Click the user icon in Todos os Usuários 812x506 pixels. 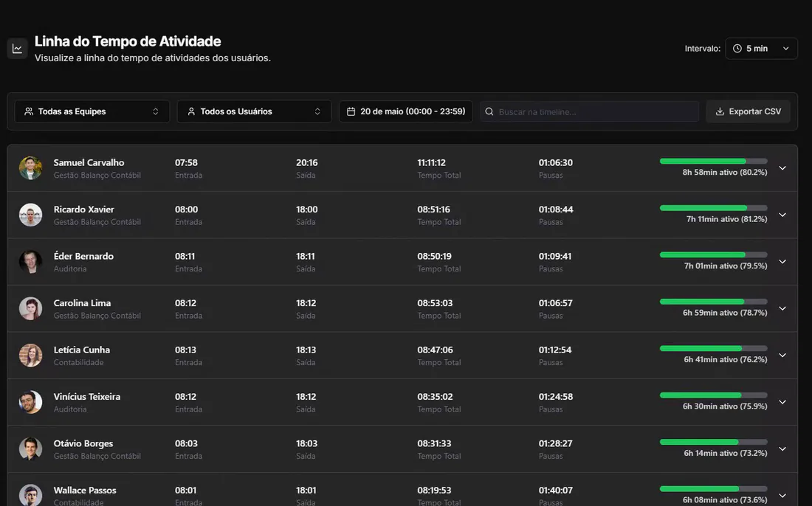pos(191,111)
